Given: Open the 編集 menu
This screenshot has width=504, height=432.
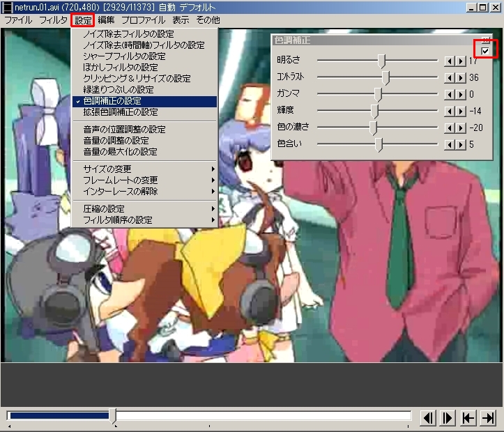Looking at the screenshot, I should pyautogui.click(x=106, y=20).
